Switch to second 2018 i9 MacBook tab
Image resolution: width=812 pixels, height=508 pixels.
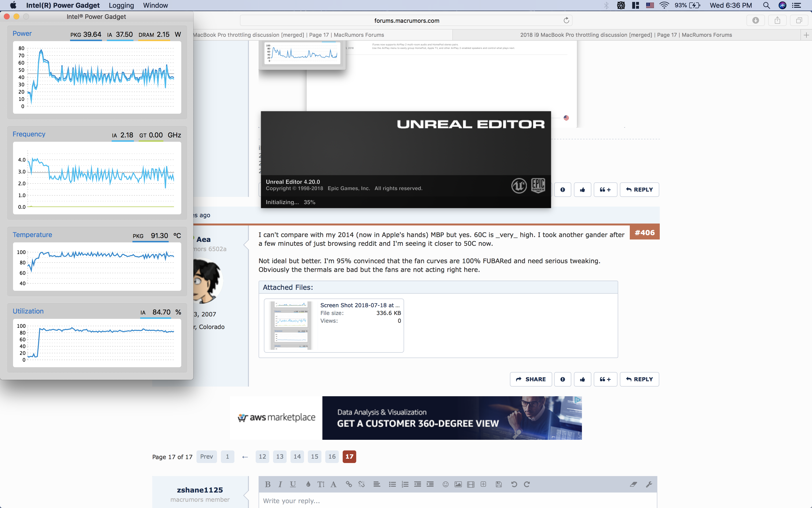tap(626, 35)
